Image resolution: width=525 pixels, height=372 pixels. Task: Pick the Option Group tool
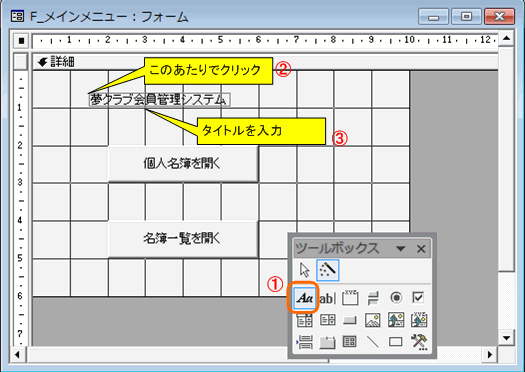[x=350, y=298]
